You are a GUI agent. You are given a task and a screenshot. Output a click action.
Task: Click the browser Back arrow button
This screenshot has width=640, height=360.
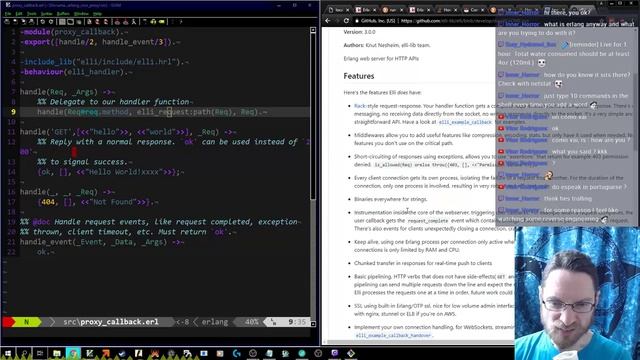(x=328, y=20)
